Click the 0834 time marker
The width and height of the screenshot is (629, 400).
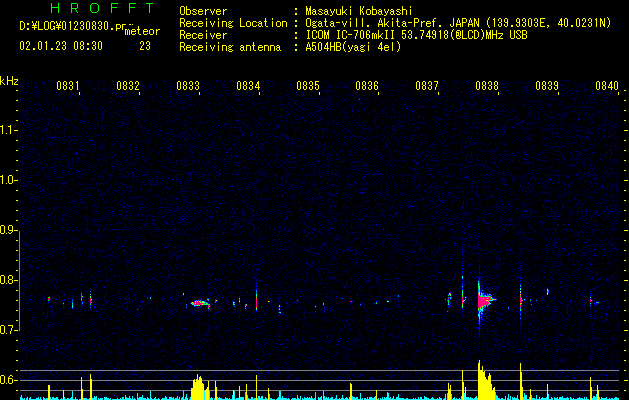pyautogui.click(x=248, y=86)
